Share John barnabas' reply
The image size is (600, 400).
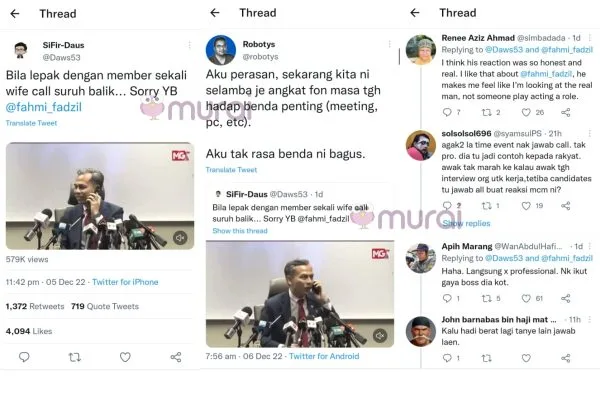click(x=566, y=358)
